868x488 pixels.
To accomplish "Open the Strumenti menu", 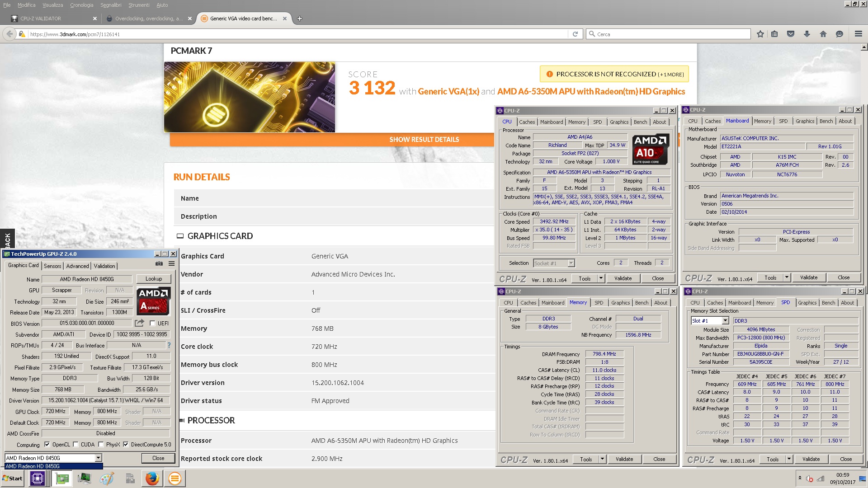I will (139, 5).
